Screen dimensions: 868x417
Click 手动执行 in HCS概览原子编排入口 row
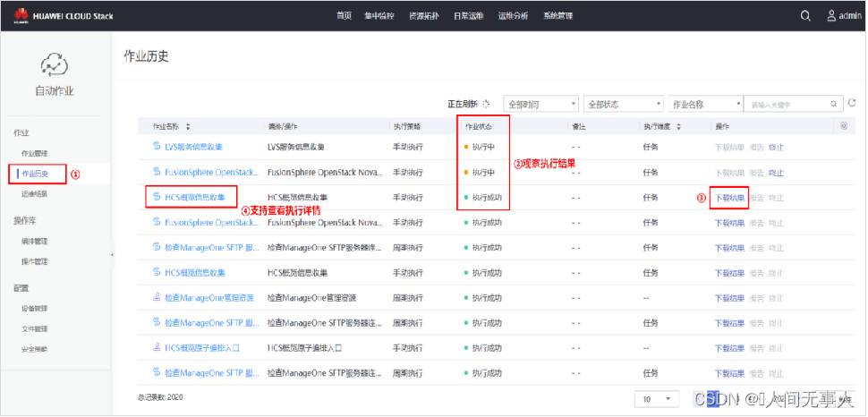coord(408,348)
